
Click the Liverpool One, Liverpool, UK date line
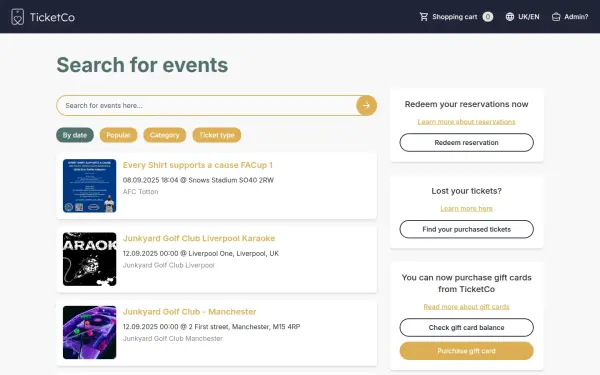coord(201,253)
